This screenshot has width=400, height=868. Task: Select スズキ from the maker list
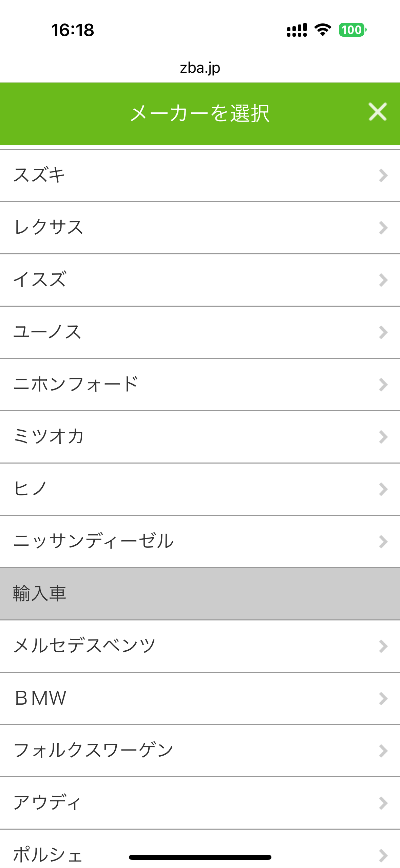[200, 175]
